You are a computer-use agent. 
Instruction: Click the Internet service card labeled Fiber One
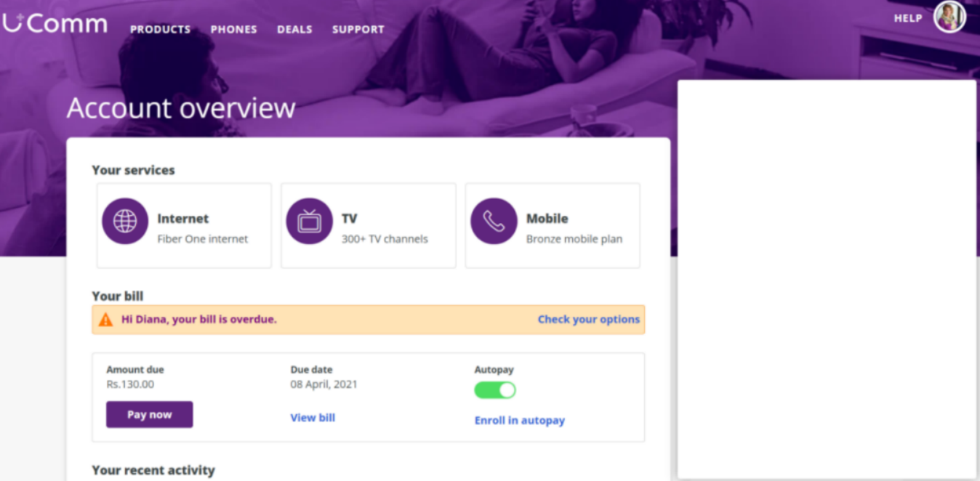tap(183, 226)
